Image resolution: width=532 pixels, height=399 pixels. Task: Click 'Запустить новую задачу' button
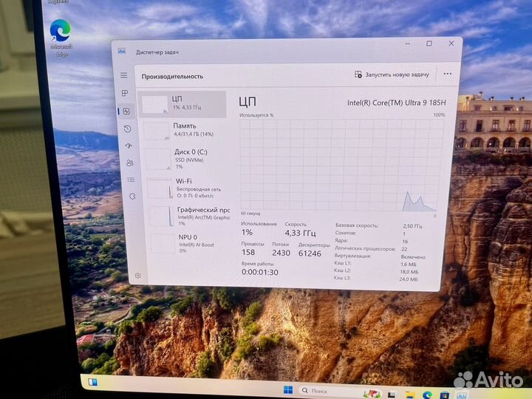[392, 75]
